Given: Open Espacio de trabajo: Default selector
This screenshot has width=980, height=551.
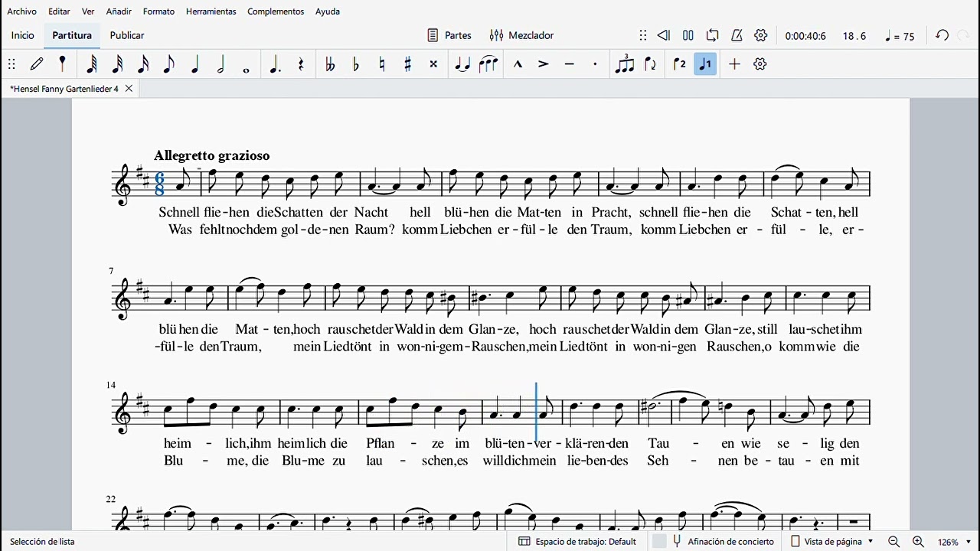Looking at the screenshot, I should tap(577, 541).
